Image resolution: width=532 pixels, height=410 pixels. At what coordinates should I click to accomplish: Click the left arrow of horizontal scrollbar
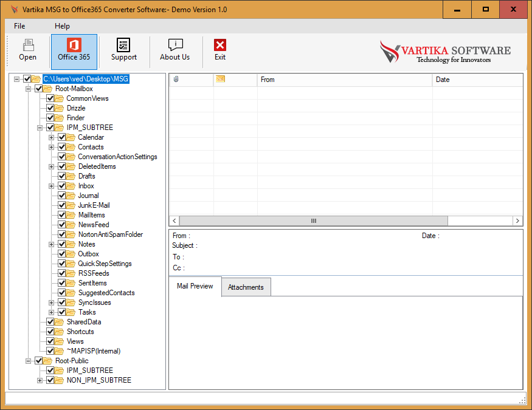point(174,221)
